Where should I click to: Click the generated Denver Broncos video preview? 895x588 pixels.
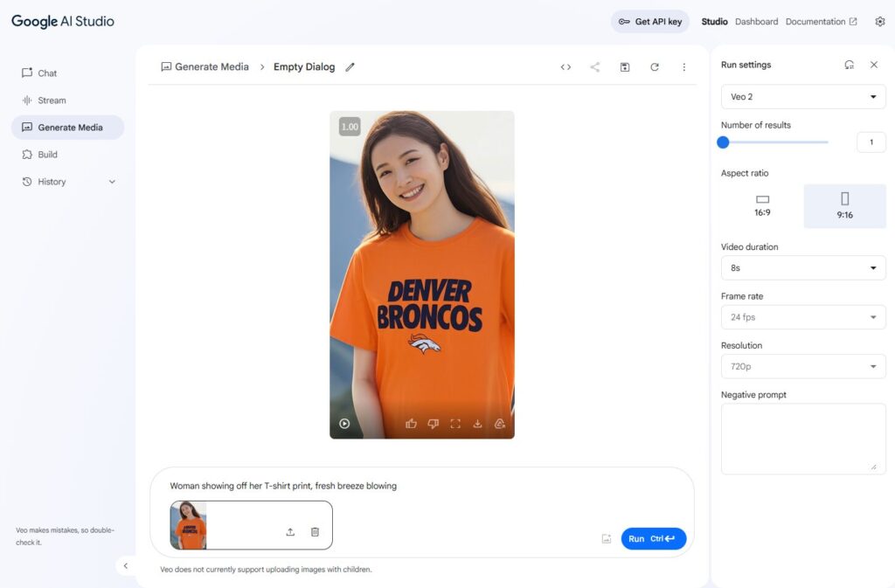click(x=422, y=274)
